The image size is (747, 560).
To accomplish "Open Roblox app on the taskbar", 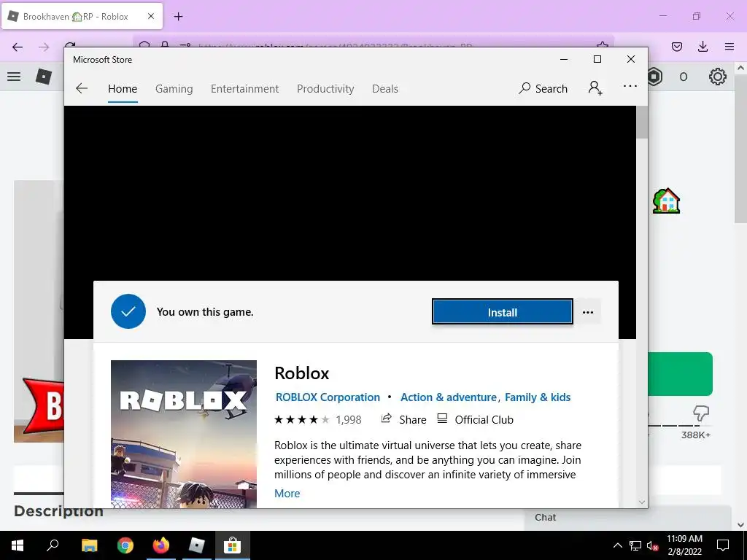I will [197, 545].
